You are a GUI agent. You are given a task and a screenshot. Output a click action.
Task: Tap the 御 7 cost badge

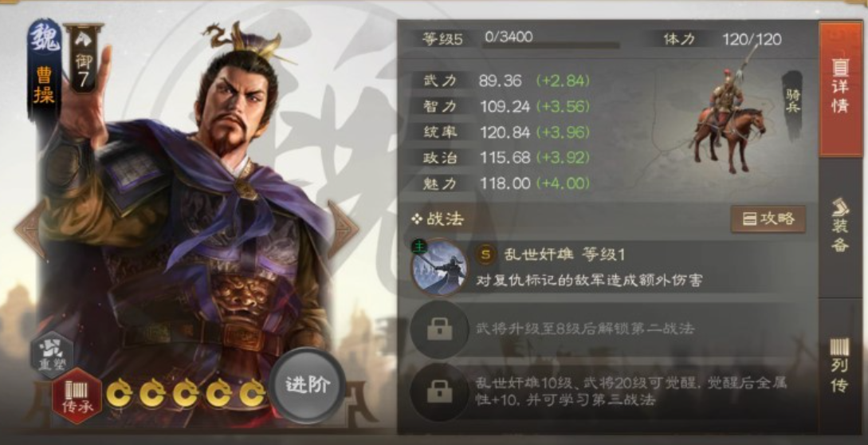83,58
